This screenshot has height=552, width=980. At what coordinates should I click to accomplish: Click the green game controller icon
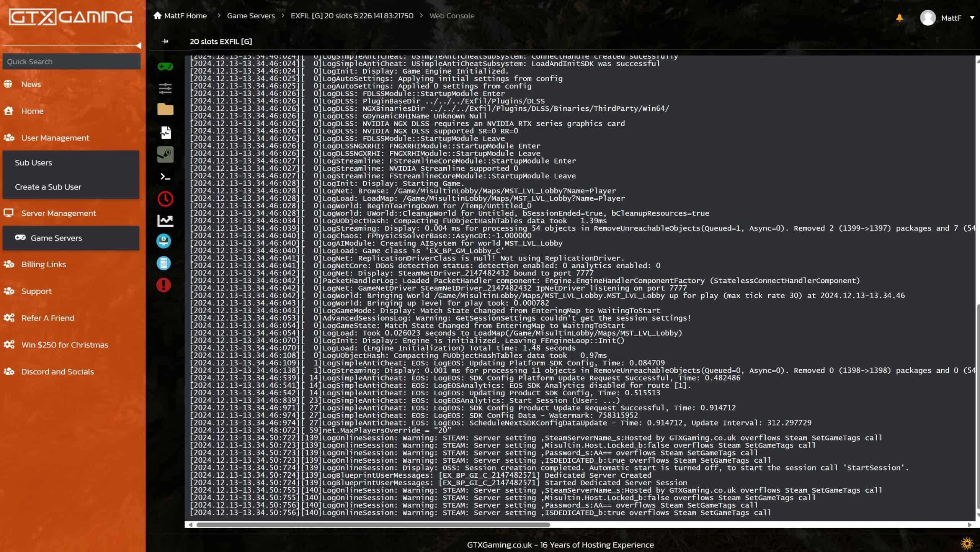[165, 67]
